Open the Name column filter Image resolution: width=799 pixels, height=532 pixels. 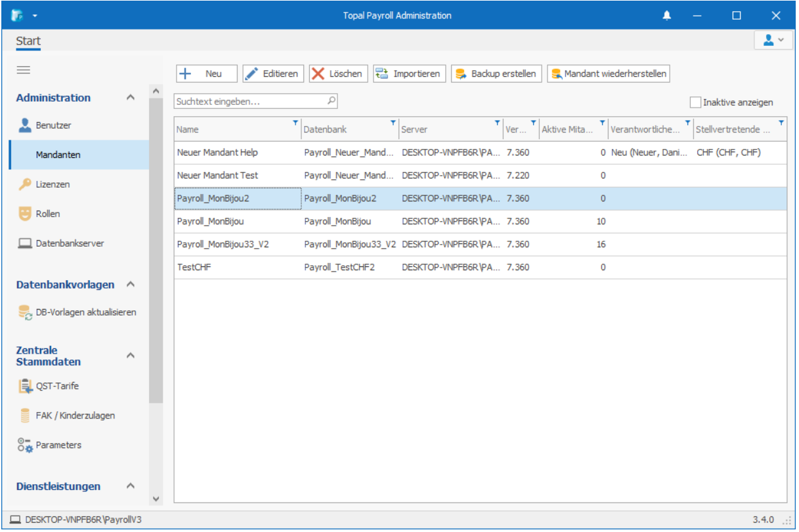[x=295, y=123]
